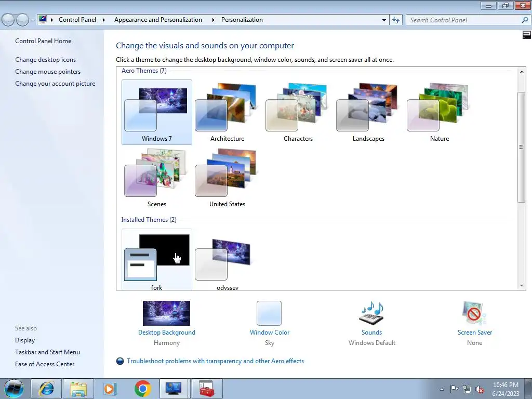
Task: Open the Windows Start button
Action: pos(14,389)
